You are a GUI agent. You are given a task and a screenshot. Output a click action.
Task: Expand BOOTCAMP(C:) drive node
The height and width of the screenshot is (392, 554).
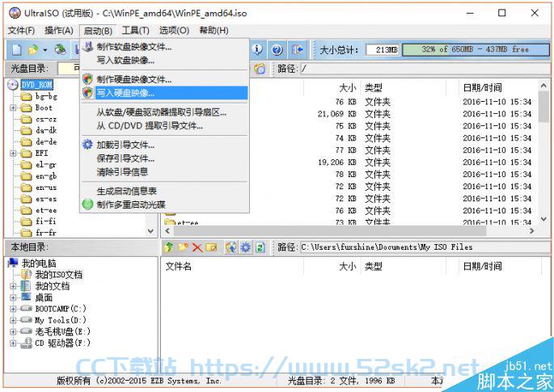[13, 309]
